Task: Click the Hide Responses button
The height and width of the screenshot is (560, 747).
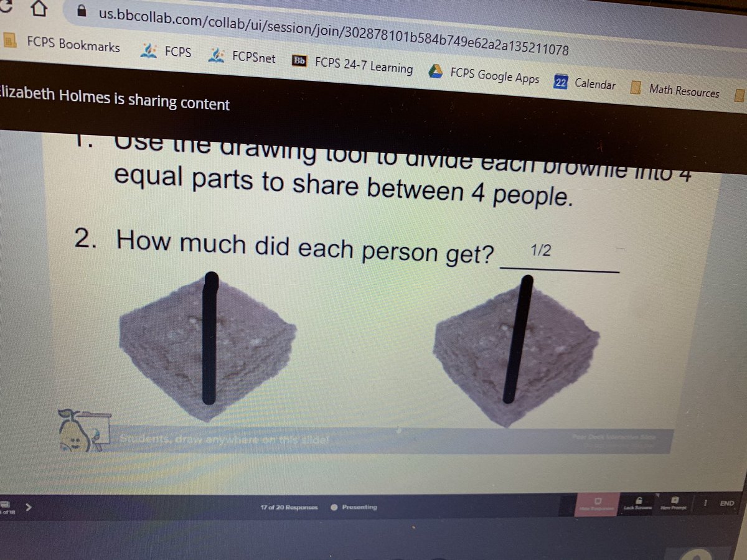Action: (596, 504)
